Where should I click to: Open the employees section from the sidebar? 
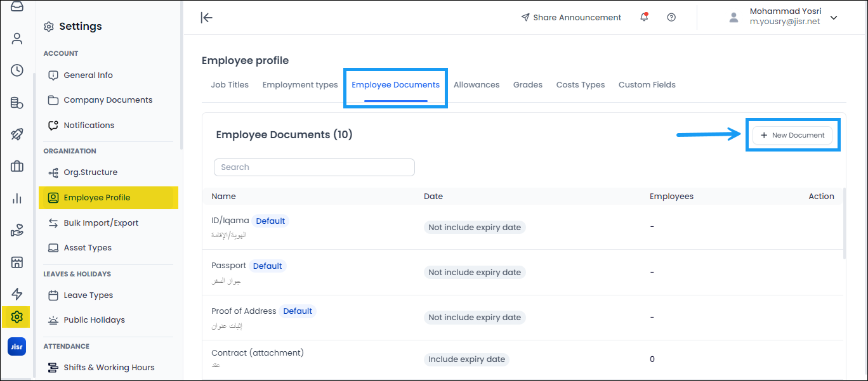[x=16, y=38]
